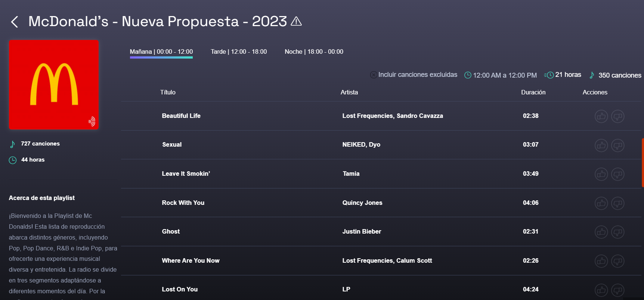Like Rock With You by Quincy Jones
Screen dimensions: 644x300
point(601,203)
